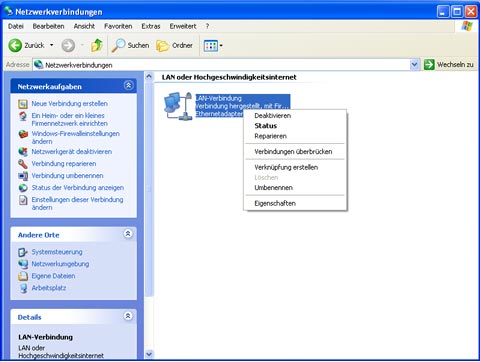Viewport: 480px width, 362px height.
Task: Collapse the Netzwerkaufgaben panel
Action: click(x=128, y=85)
